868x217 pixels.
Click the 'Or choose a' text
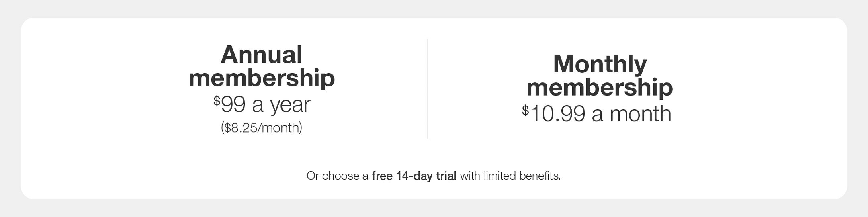click(x=338, y=176)
